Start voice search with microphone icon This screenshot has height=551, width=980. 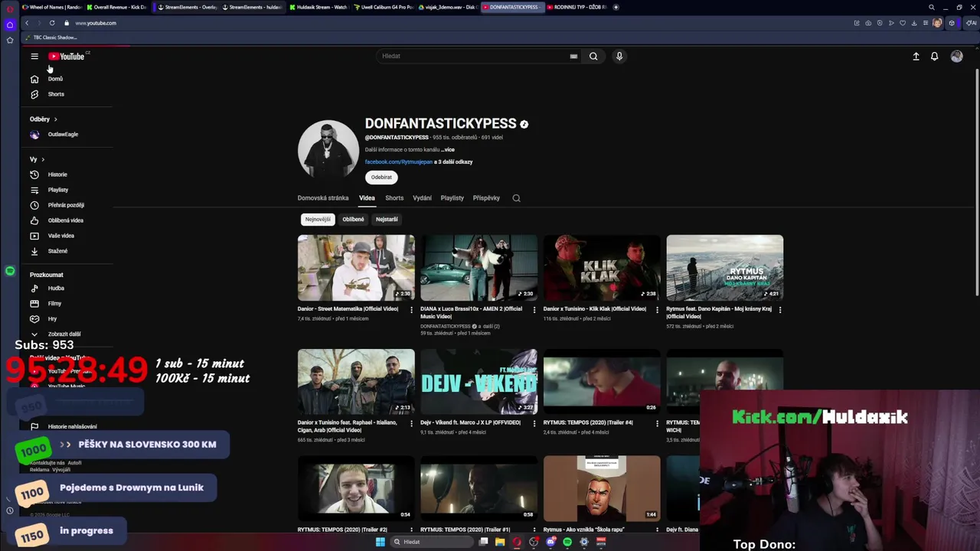[x=619, y=56]
